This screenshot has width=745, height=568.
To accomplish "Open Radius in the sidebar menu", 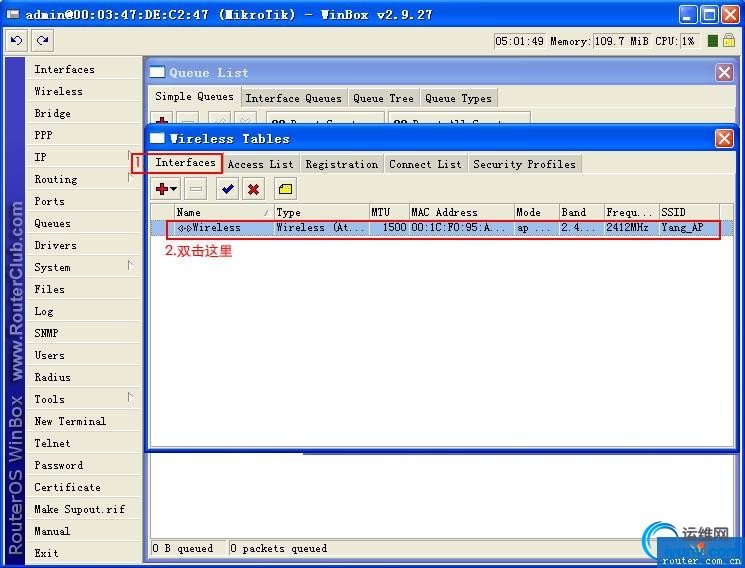I will 83,377.
